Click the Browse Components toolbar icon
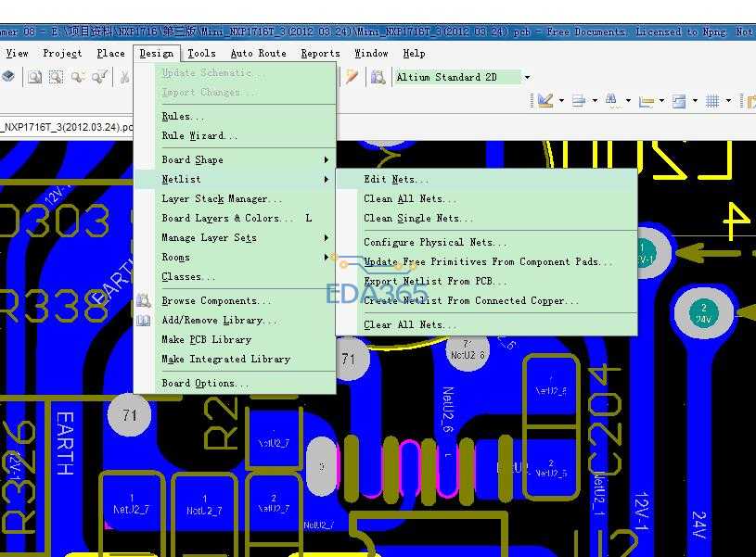The height and width of the screenshot is (557, 756). pos(378,77)
